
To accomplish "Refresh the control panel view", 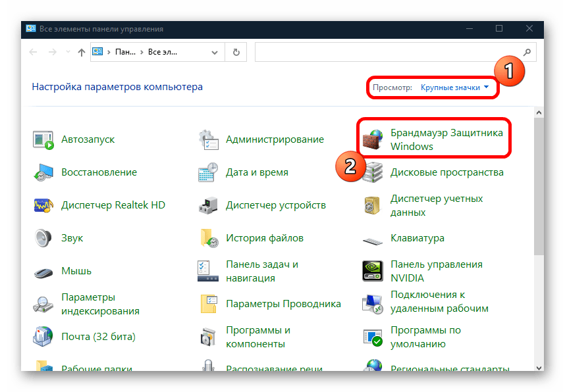I will point(236,53).
